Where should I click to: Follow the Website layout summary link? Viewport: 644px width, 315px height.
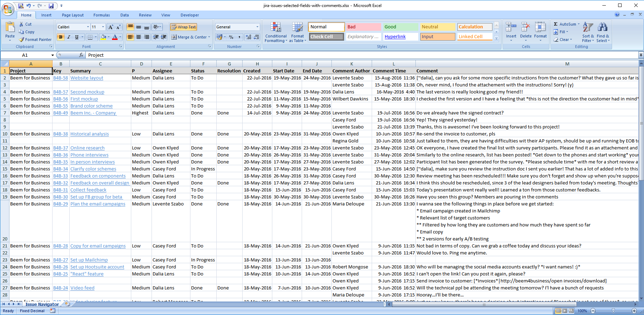(x=87, y=78)
